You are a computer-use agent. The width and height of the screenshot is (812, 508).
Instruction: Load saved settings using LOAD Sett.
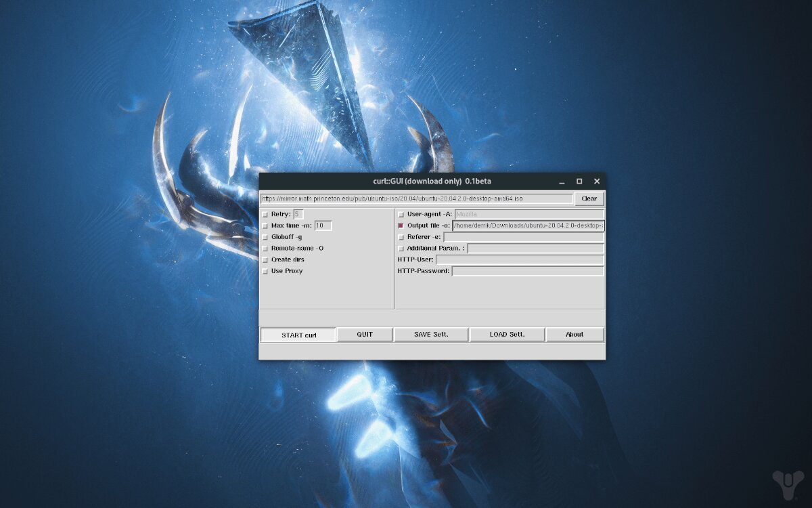507,334
